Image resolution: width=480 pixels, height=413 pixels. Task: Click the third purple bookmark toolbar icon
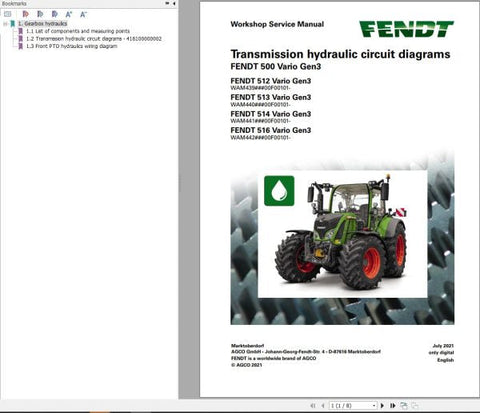tap(55, 14)
